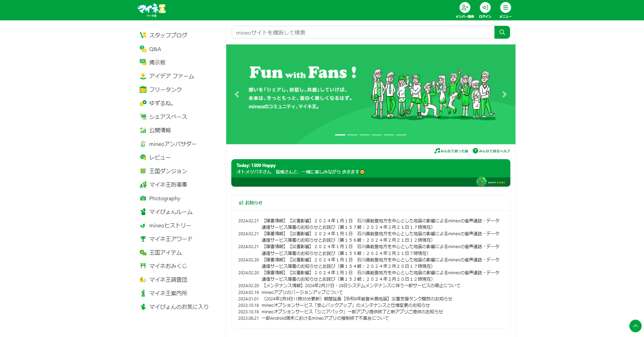Click the アイデアファーム lightbulb icon
The height and width of the screenshot is (337, 644).
pos(143,76)
